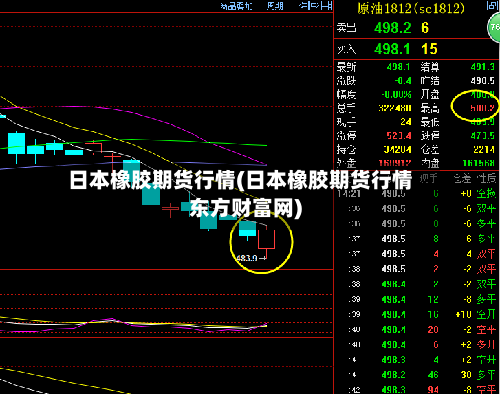Click the window restore icon beside the contract title
Image resolution: width=500 pixels, height=394 pixels.
coord(492,5)
